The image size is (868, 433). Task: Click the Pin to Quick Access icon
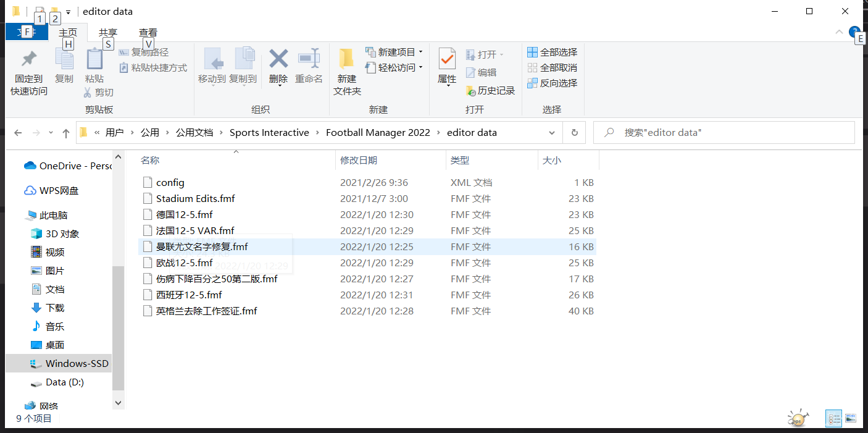(28, 60)
